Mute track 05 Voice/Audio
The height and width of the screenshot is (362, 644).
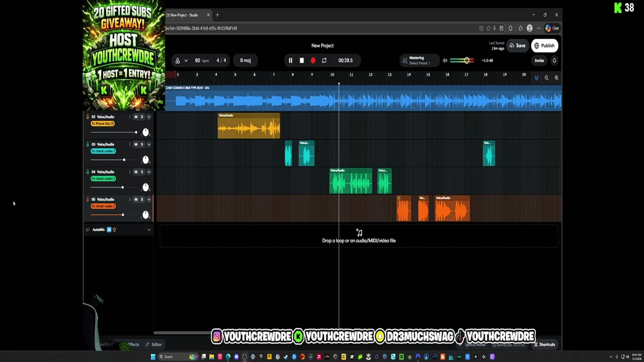point(136,200)
